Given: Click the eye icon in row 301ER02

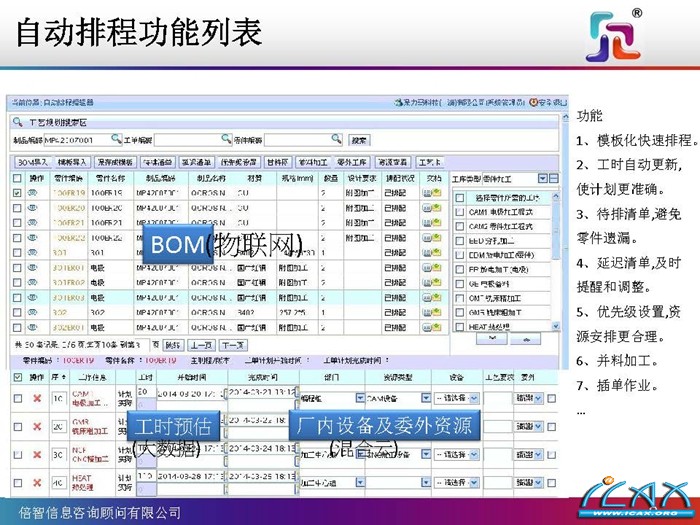Looking at the screenshot, I should pyautogui.click(x=33, y=282).
